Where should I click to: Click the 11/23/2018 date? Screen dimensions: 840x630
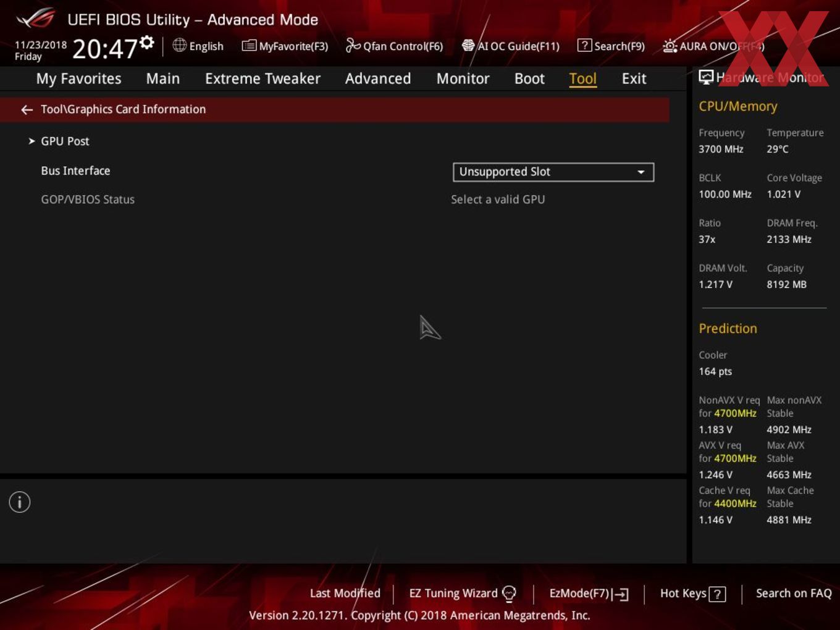pos(41,44)
